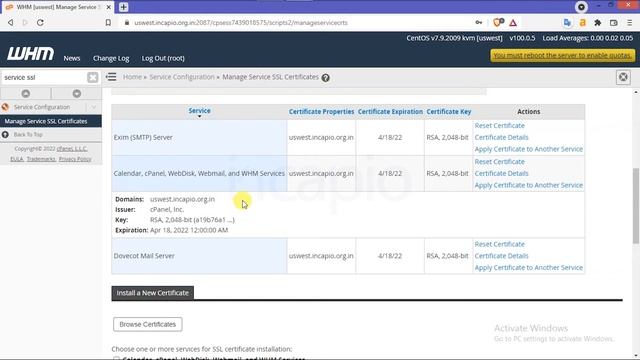Screen dimensions: 640x360
Task: Open Brave Shields lion icon
Action: coord(498,23)
